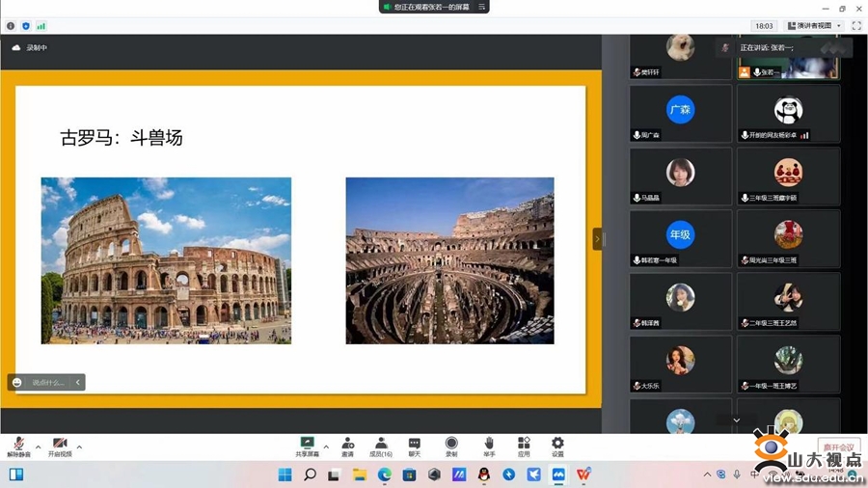Viewport: 868px width, 488px height.
Task: Open the Members (成员) list
Action: pos(381,446)
